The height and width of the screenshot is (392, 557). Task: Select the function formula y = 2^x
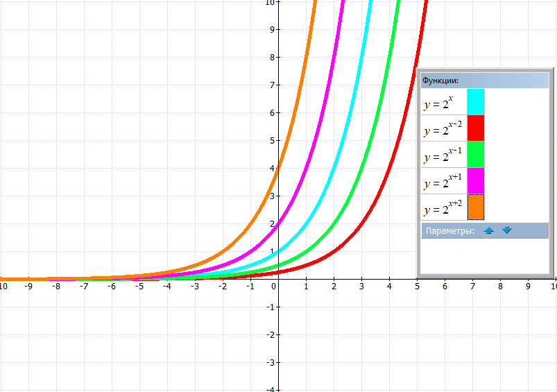click(438, 103)
